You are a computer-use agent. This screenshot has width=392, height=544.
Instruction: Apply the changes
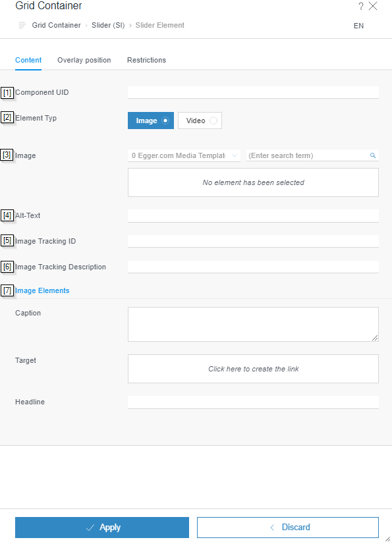click(x=102, y=528)
